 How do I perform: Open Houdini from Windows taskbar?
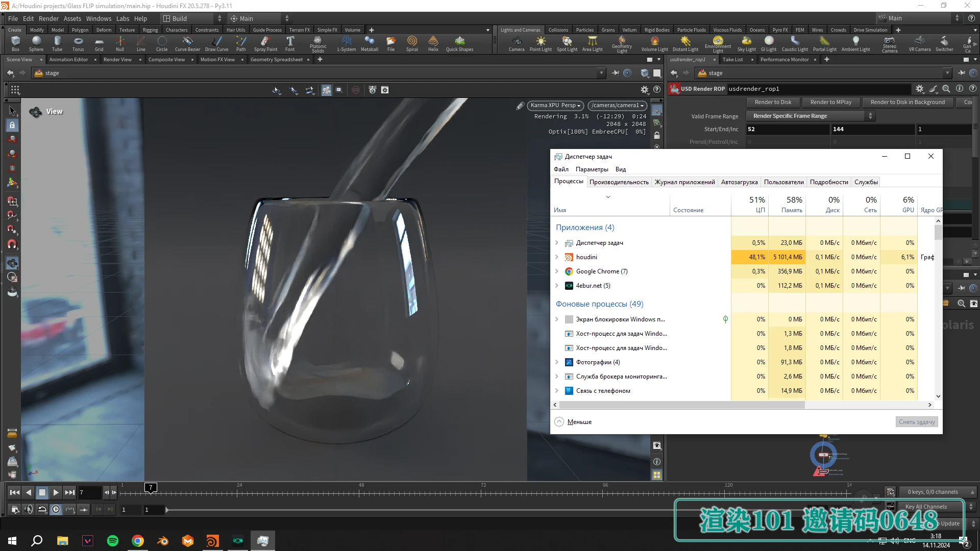tap(212, 541)
